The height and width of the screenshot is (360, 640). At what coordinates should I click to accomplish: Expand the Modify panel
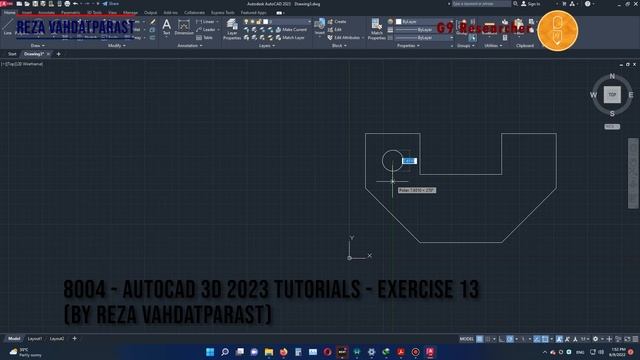point(117,46)
